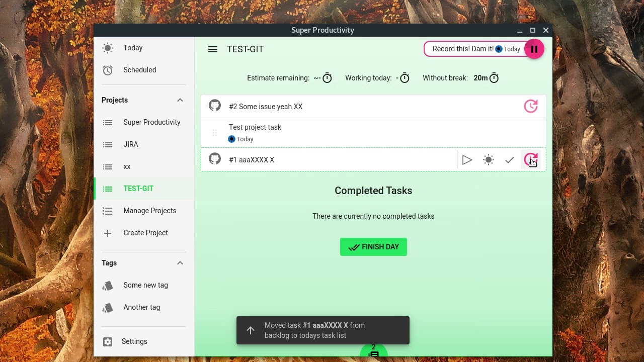Screen dimensions: 644x362
Task: Open the Some new tag tag
Action: click(x=144, y=285)
